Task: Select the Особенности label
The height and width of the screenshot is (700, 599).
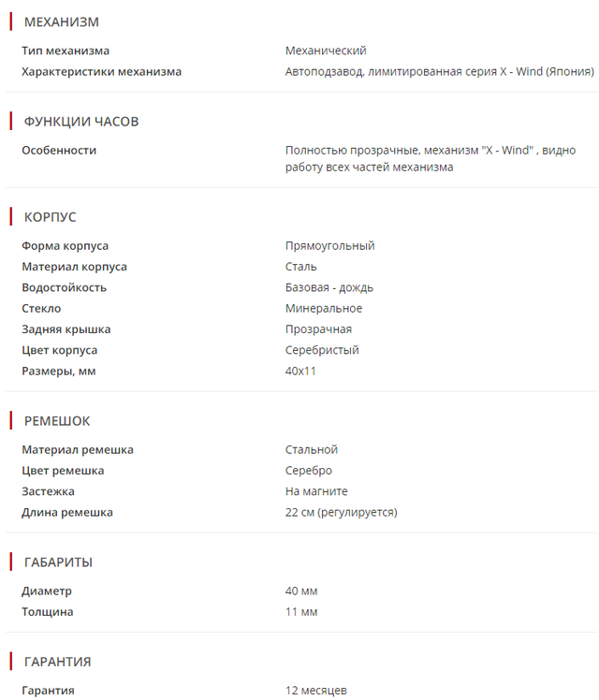Action: [x=59, y=150]
